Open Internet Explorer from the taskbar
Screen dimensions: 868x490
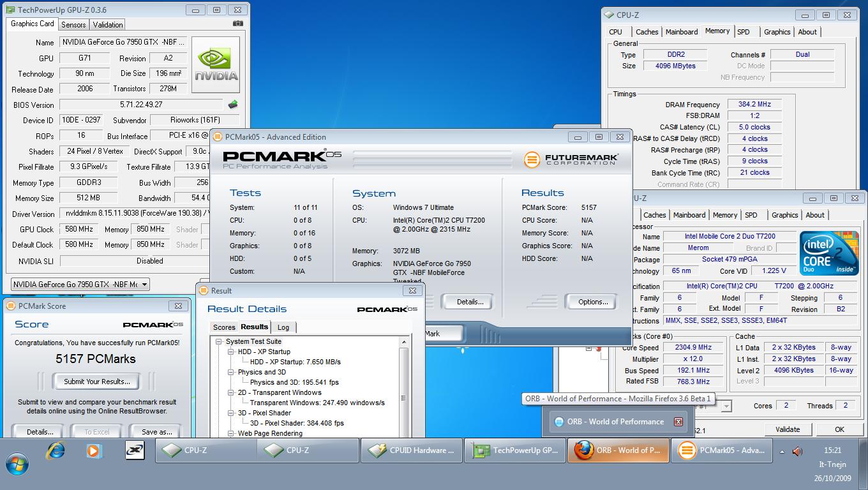(56, 450)
